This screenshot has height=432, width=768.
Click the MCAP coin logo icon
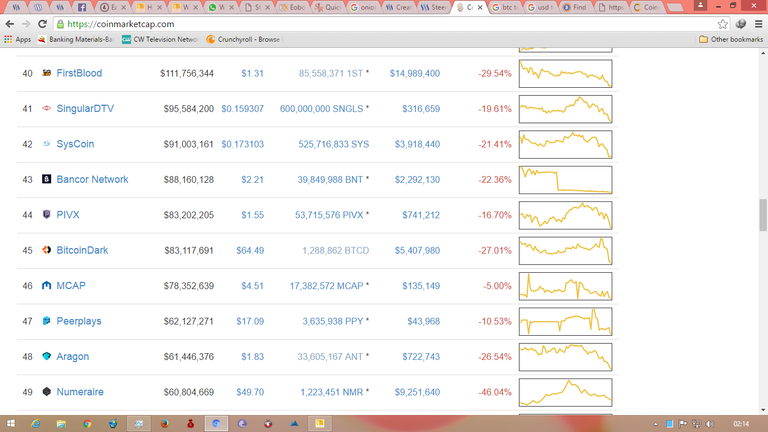point(47,285)
